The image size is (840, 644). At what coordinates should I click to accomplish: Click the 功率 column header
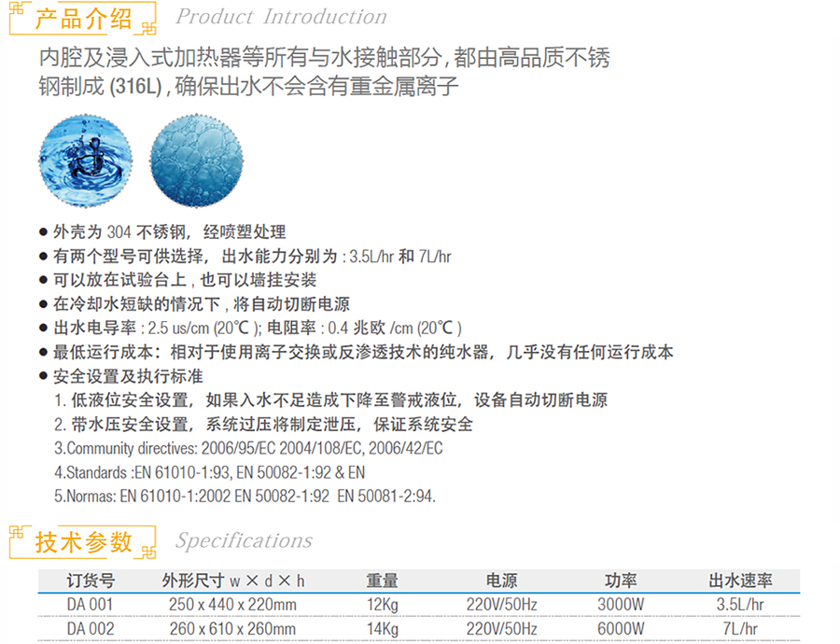pos(621,581)
